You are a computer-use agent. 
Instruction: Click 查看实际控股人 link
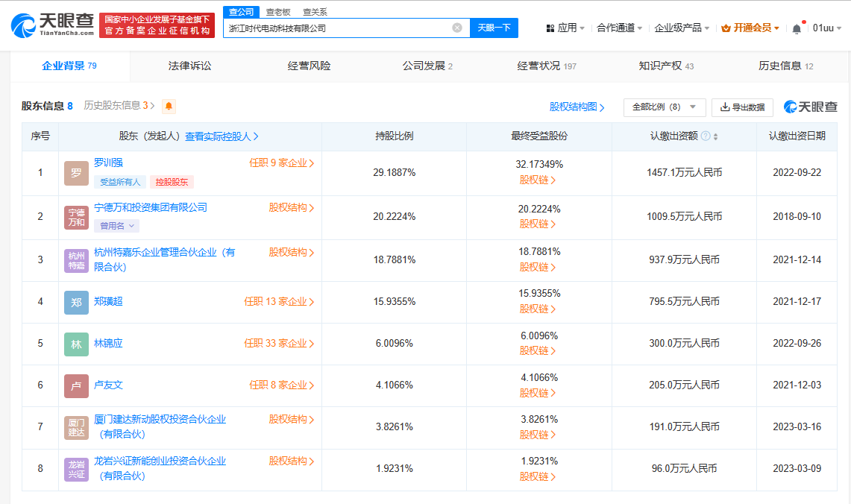pyautogui.click(x=222, y=136)
